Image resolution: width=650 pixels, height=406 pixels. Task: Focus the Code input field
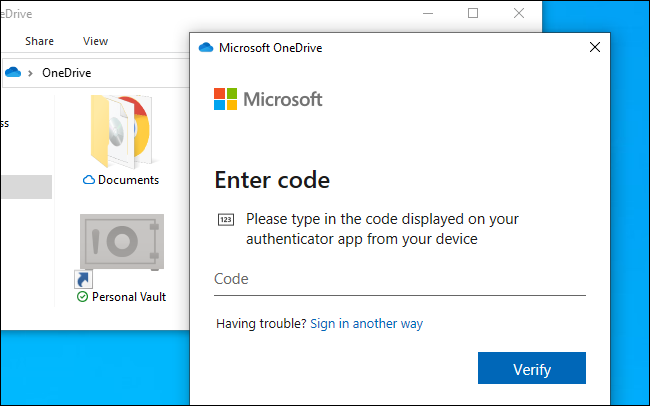tap(399, 279)
